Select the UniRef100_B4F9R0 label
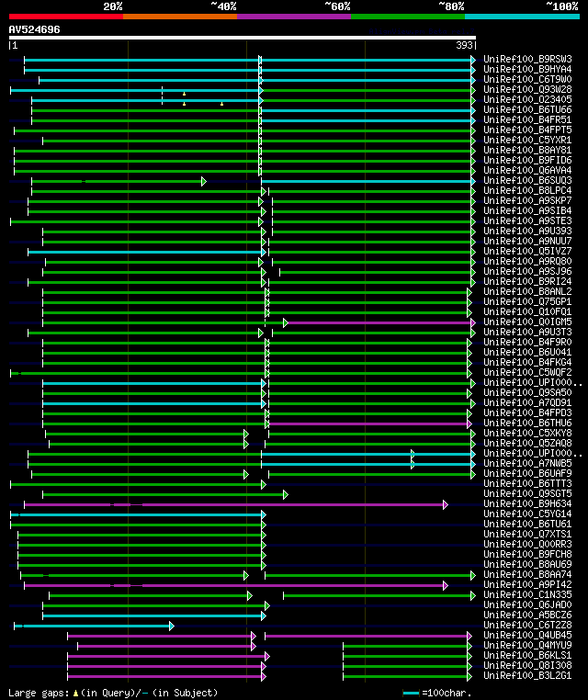588x700 pixels. coord(527,342)
